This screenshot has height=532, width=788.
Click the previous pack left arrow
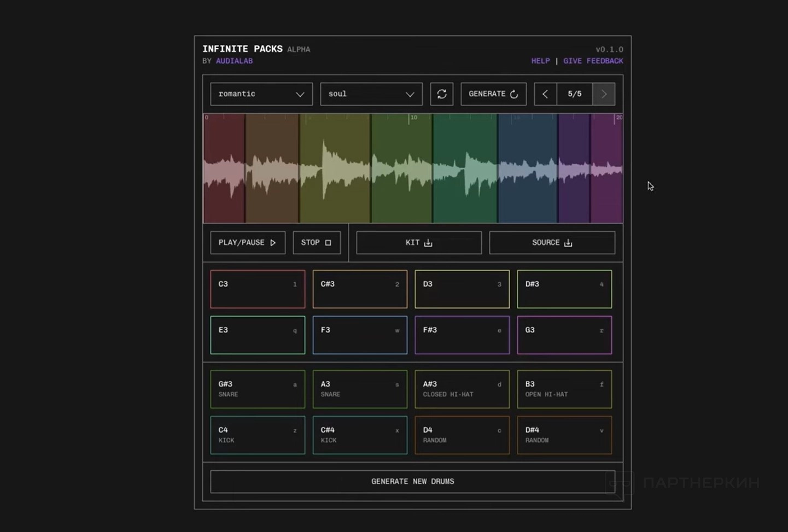pyautogui.click(x=545, y=94)
